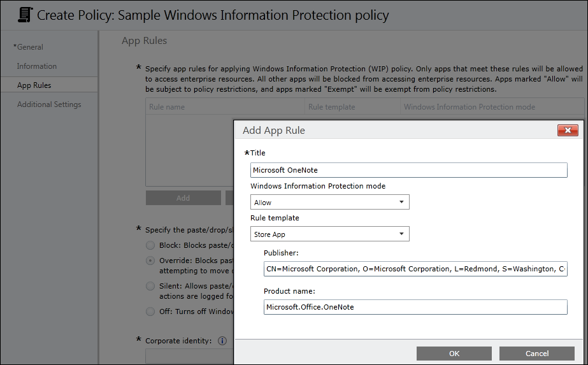Screen dimensions: 588x365
Task: Click the Add button below rules list
Action: 183,198
